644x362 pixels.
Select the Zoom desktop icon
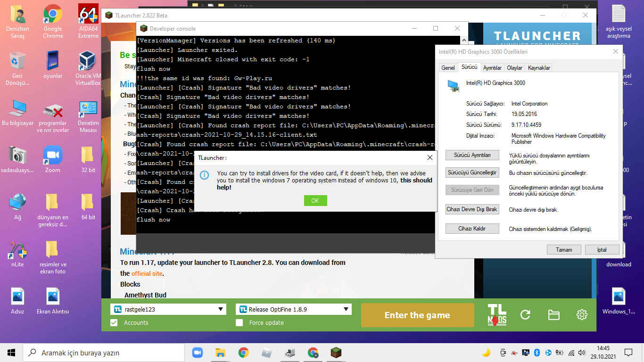pos(53,159)
